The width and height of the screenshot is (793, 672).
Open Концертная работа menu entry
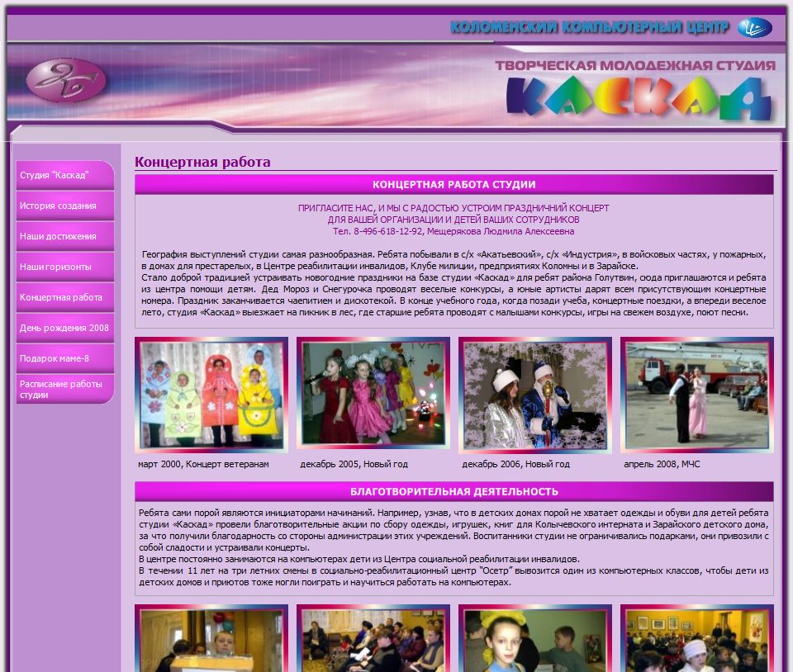tap(64, 297)
